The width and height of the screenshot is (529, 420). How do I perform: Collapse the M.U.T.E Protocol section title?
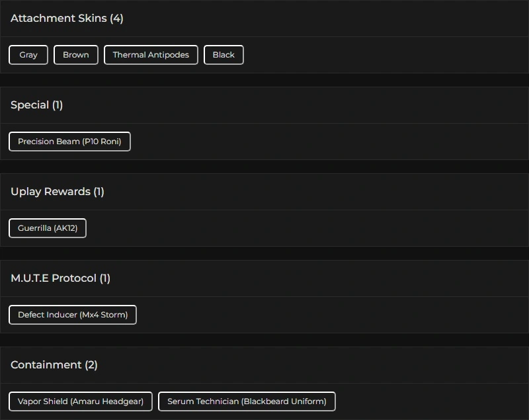click(54, 278)
